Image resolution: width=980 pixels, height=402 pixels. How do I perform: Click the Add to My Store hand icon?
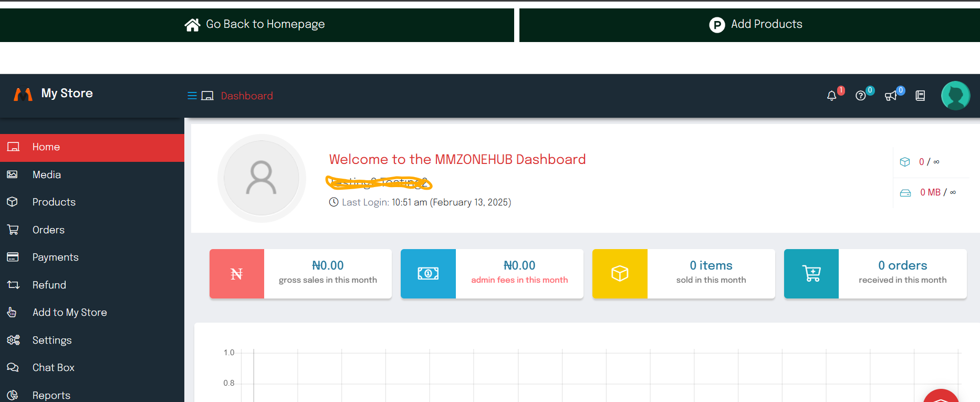pos(12,312)
